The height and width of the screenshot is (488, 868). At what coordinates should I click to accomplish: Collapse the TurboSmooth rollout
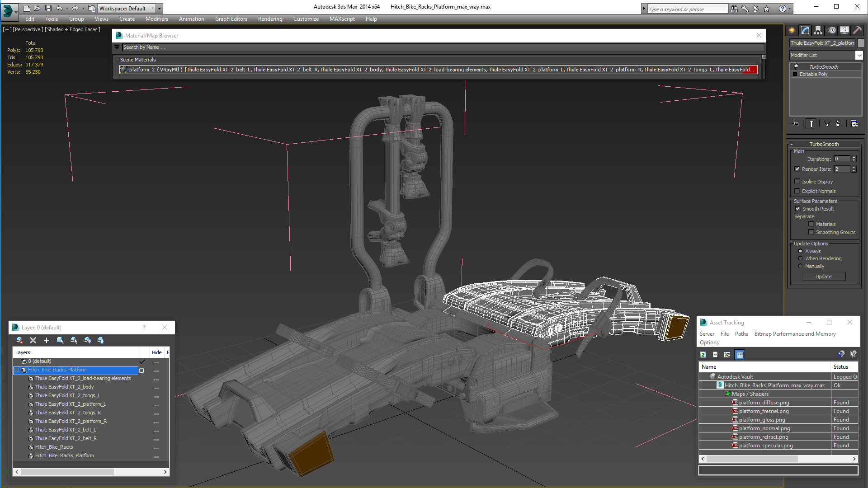click(x=792, y=144)
